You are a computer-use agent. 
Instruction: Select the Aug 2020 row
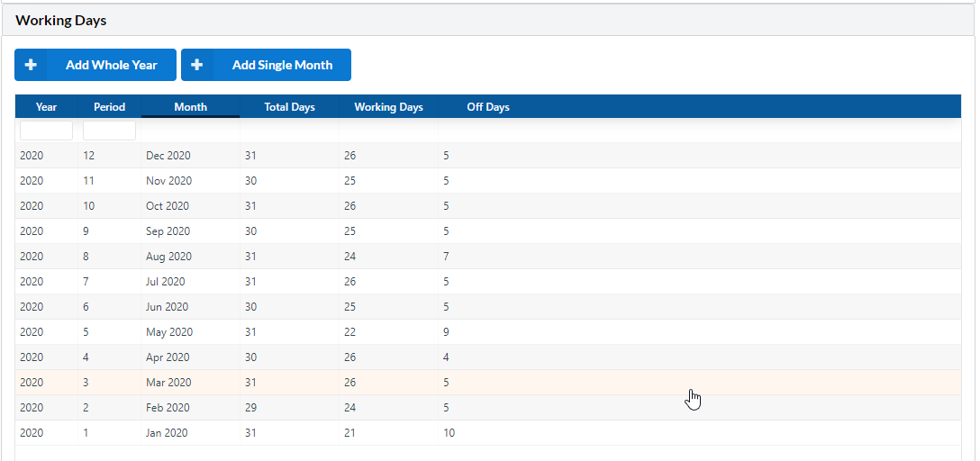click(488, 256)
